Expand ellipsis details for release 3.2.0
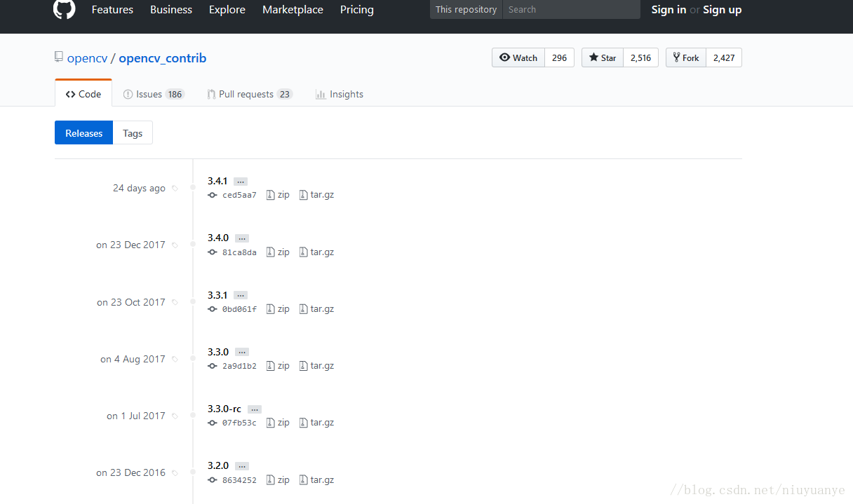 point(242,466)
